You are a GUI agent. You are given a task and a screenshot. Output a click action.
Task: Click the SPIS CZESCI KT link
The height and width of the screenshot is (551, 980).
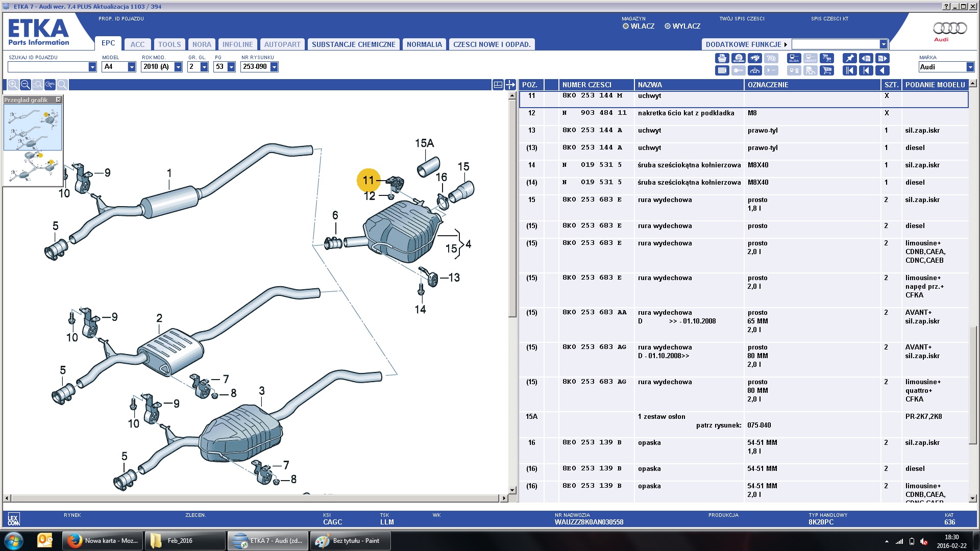click(829, 19)
